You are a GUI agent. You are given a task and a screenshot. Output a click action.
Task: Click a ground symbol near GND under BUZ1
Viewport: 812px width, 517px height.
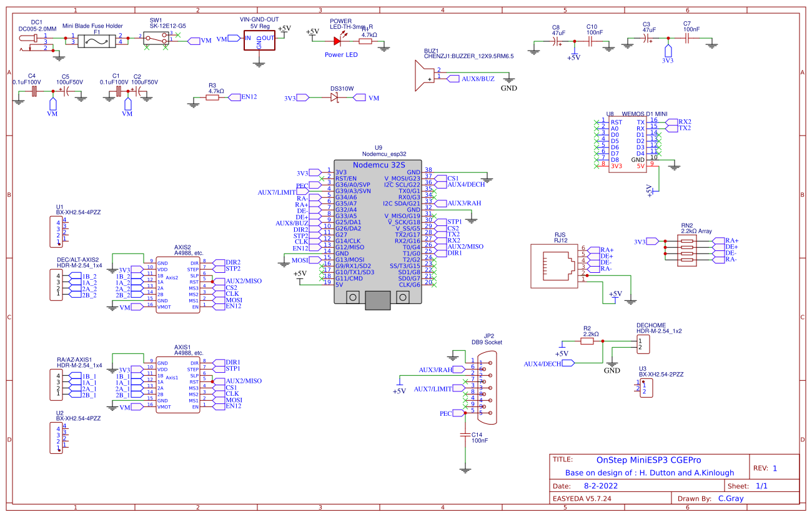[510, 80]
